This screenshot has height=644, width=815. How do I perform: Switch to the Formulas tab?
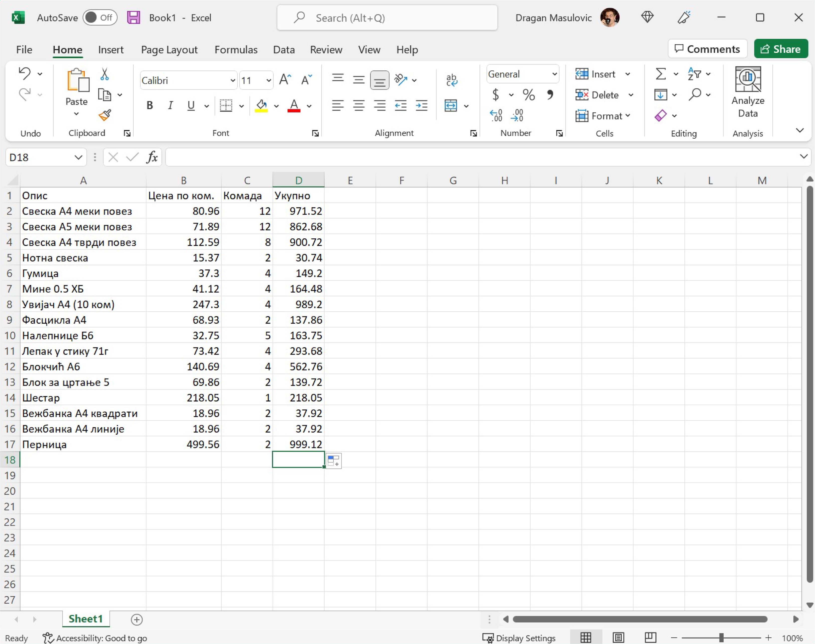[236, 50]
